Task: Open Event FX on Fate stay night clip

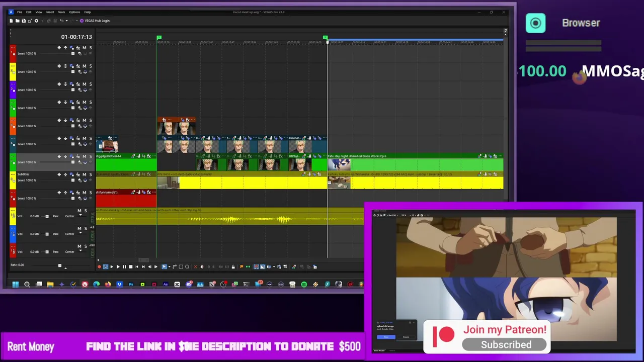Action: [495, 156]
